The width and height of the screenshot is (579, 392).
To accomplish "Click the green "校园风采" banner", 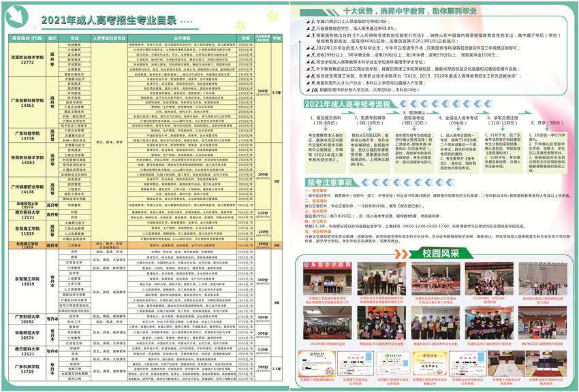I will point(441,253).
